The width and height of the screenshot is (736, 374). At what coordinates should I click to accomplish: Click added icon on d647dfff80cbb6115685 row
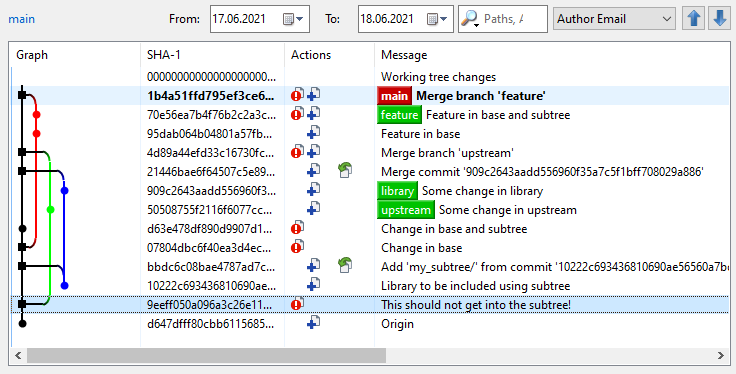tap(314, 323)
